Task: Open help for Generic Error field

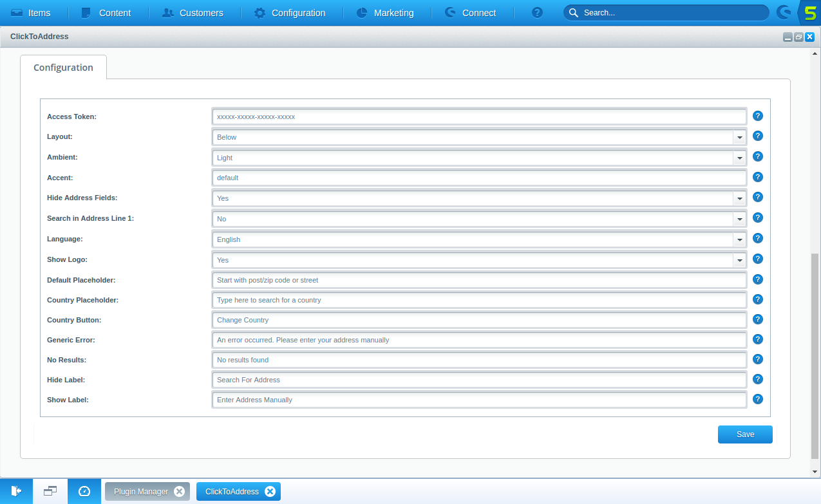Action: [x=758, y=339]
